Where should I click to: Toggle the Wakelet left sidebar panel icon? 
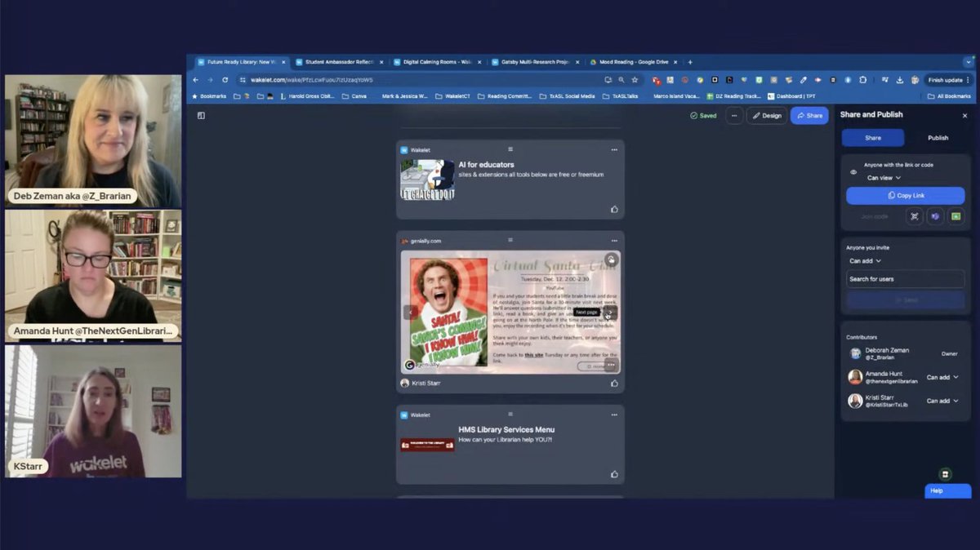(x=201, y=116)
